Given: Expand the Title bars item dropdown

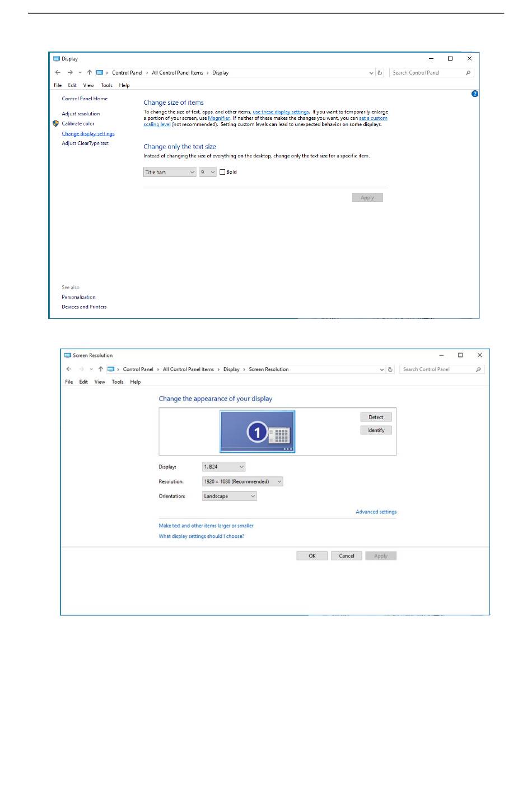Looking at the screenshot, I should click(170, 172).
